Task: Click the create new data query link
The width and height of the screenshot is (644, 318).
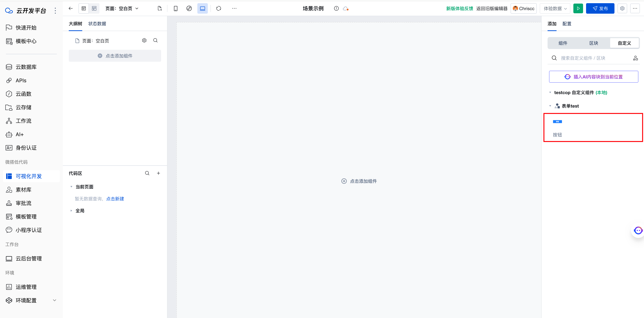Action: point(115,199)
